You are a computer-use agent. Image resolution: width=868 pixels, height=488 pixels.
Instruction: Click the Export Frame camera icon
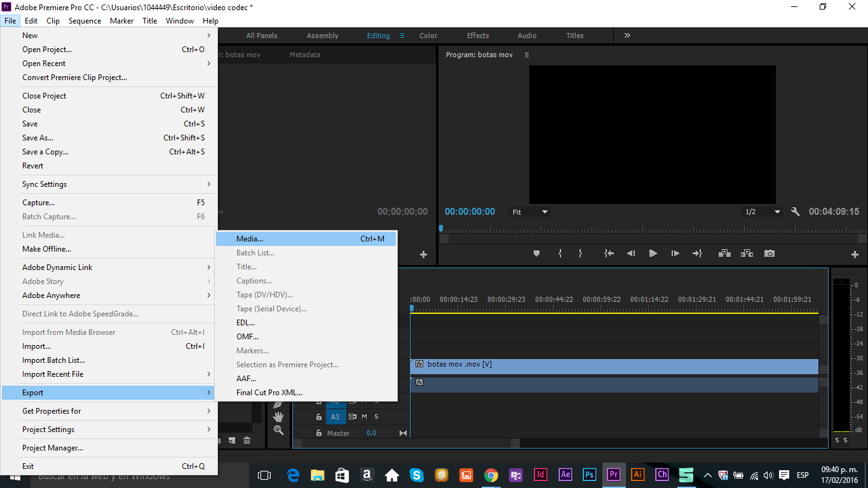tap(770, 253)
